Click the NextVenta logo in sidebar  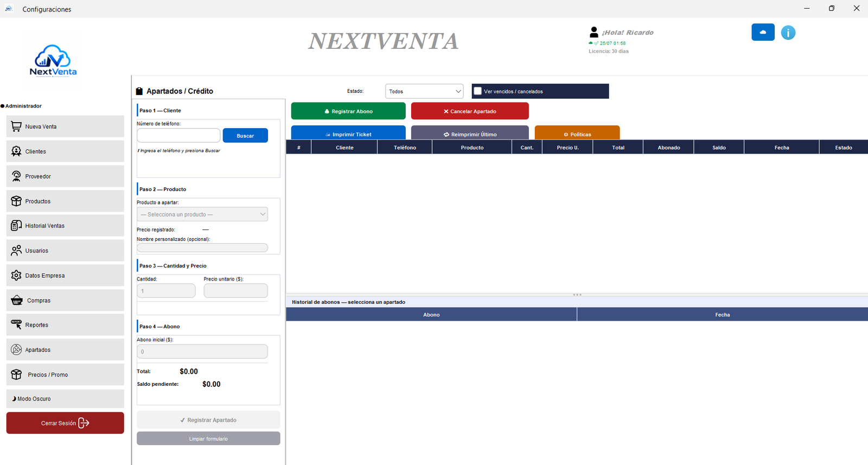[x=53, y=60]
